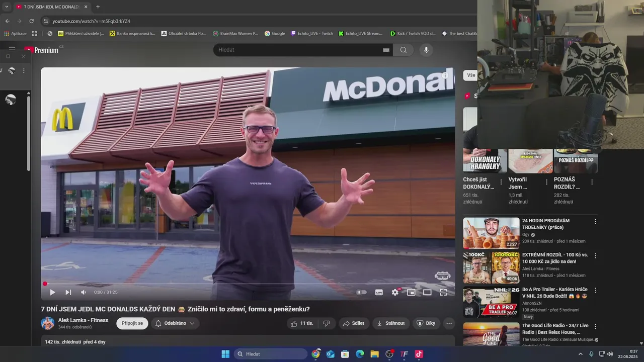Open Microsoft Edge from taskbar
Screen dimensions: 644x362
tap(360, 354)
